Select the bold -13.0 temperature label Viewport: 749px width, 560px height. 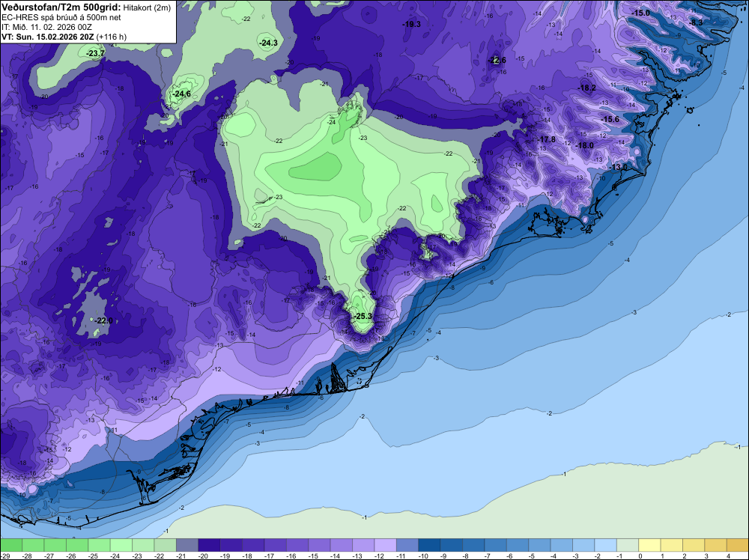click(x=619, y=167)
